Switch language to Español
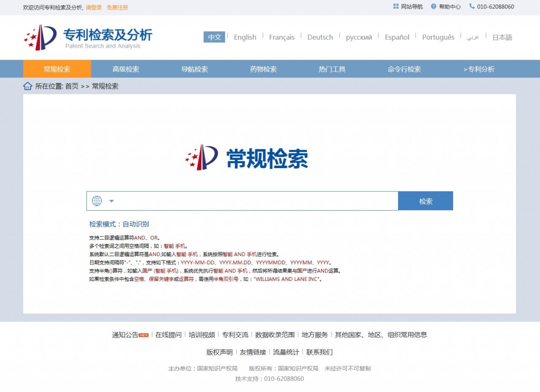The image size is (540, 392). [397, 37]
